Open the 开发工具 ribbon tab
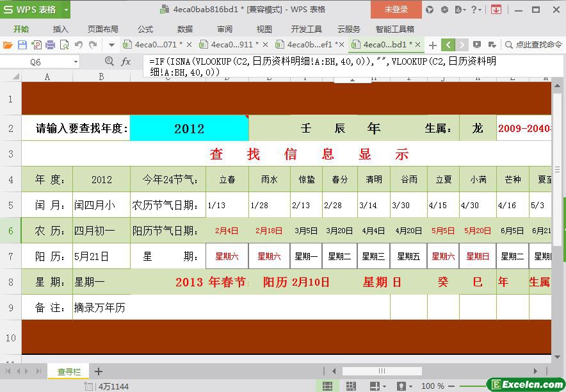 pos(307,29)
